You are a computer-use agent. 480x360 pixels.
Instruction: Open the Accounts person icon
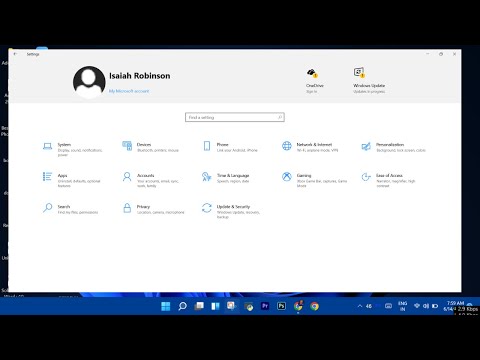(x=127, y=177)
